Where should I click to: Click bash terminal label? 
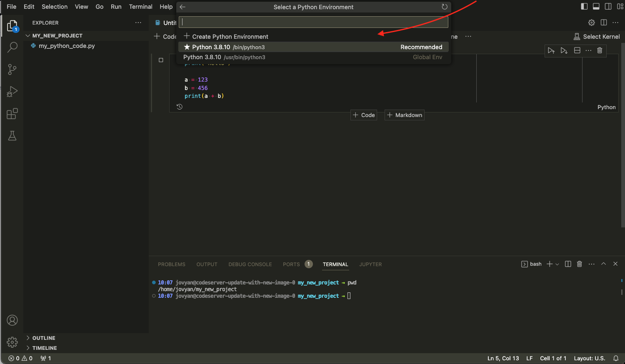[531, 264]
